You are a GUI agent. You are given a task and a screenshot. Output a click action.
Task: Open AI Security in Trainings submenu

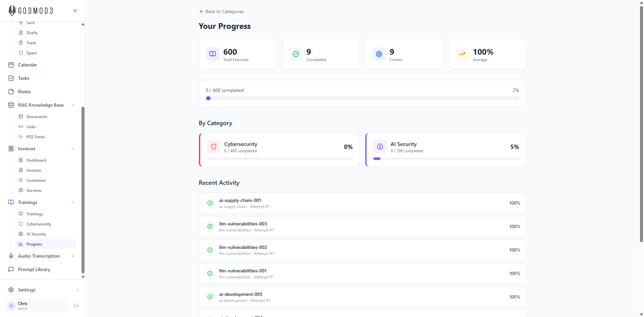[36, 234]
